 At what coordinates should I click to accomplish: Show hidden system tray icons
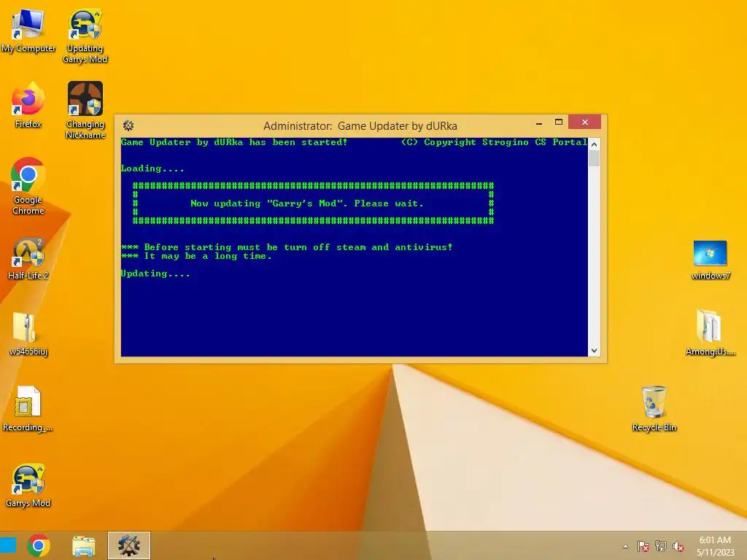625,546
